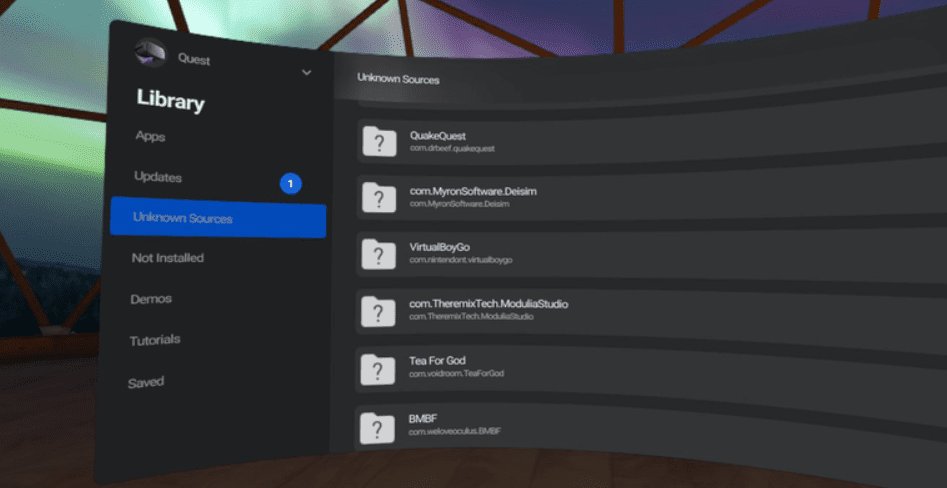Launch the Deisim app title text
The image size is (947, 488).
click(473, 191)
